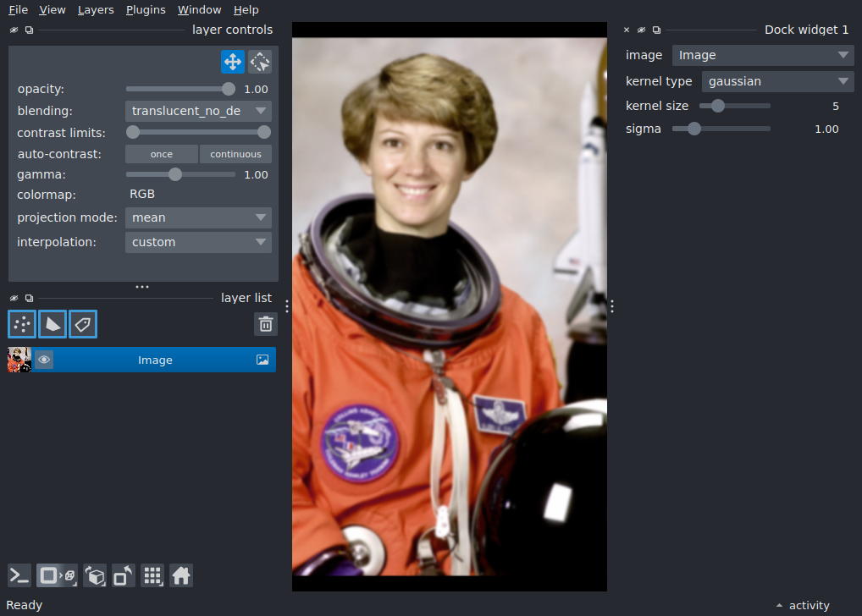Image resolution: width=862 pixels, height=616 pixels.
Task: Add a new shapes layer
Action: click(x=52, y=324)
